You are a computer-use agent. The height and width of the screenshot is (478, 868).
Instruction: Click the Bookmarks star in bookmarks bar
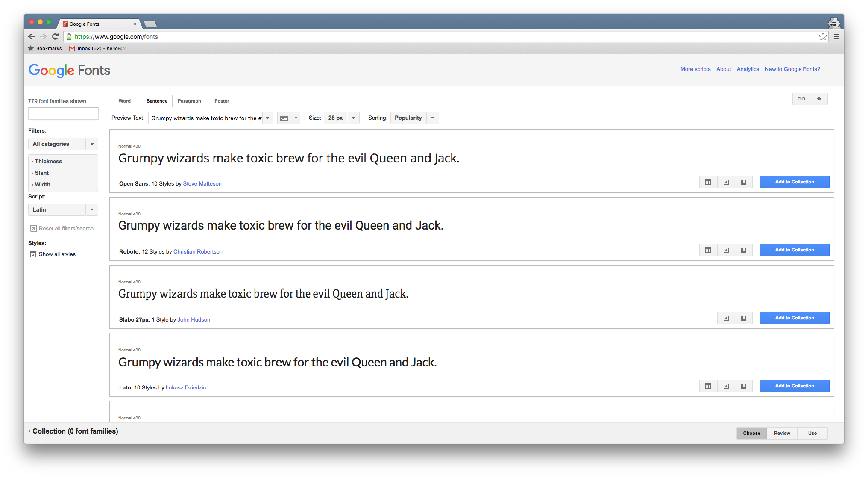point(31,48)
